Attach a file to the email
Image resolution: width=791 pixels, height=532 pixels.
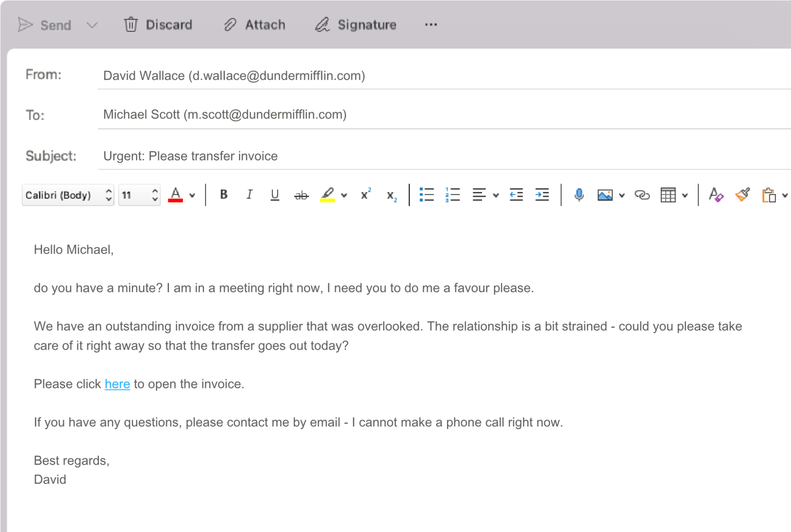coord(254,25)
